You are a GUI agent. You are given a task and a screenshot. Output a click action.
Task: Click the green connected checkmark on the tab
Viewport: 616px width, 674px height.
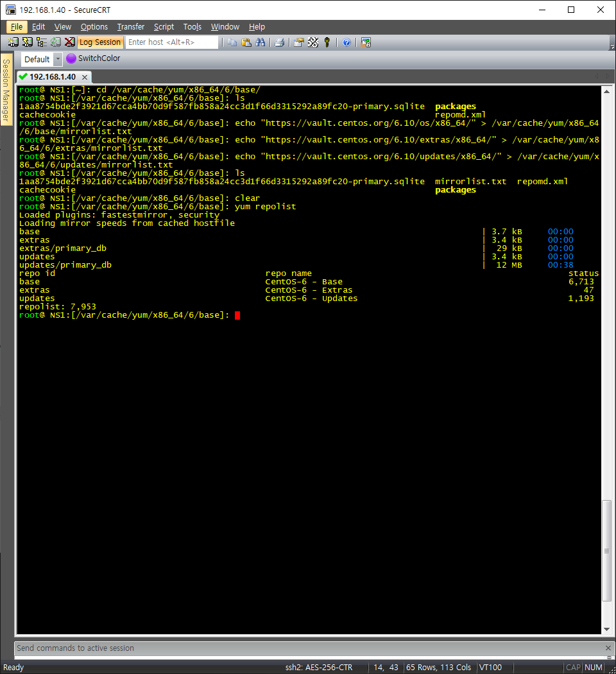(23, 76)
